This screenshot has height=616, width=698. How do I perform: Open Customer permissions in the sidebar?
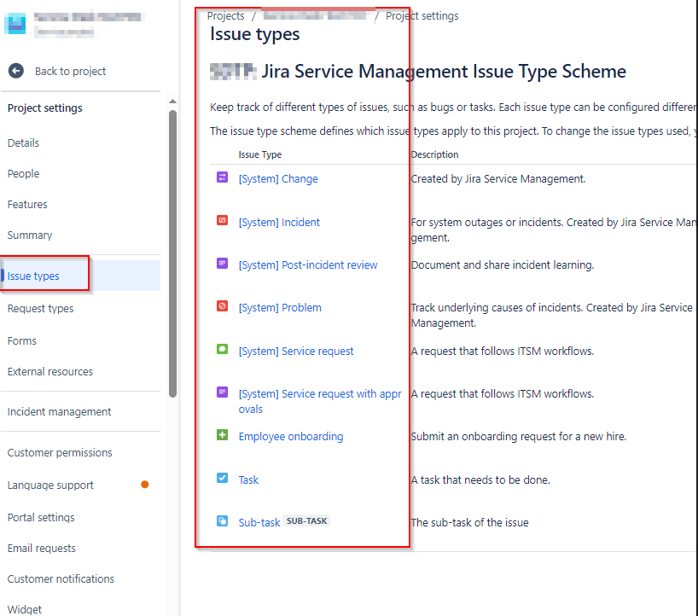click(x=60, y=453)
